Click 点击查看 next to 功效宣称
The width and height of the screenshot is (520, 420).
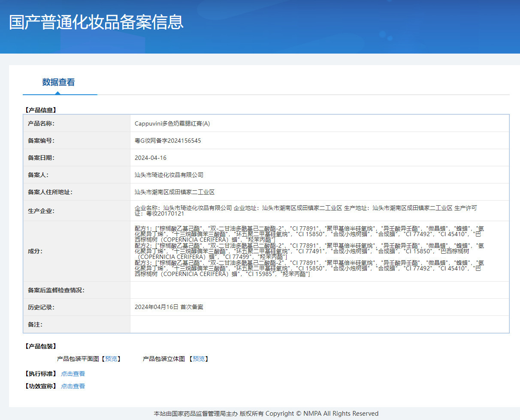click(73, 386)
